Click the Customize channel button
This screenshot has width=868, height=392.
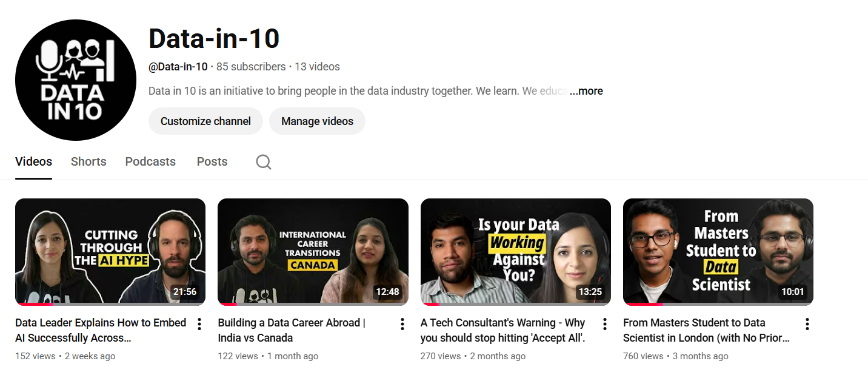(205, 121)
